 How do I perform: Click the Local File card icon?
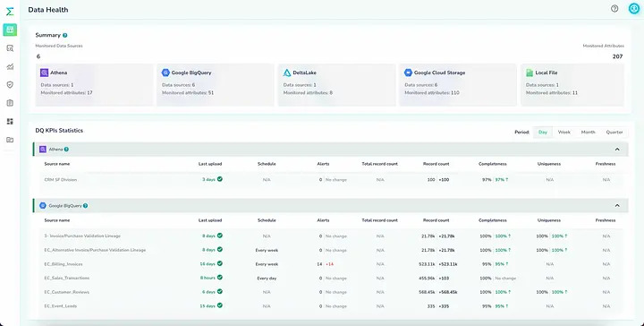[x=530, y=73]
